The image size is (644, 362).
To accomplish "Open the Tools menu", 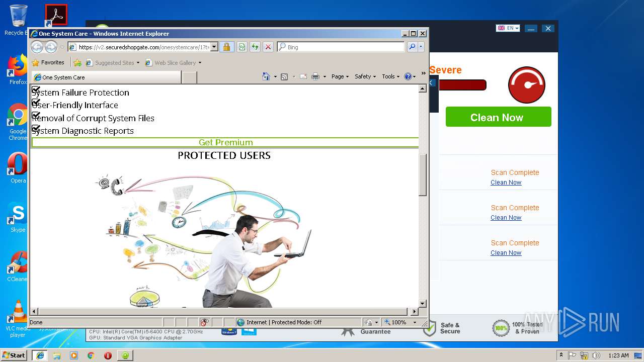I will coord(390,76).
